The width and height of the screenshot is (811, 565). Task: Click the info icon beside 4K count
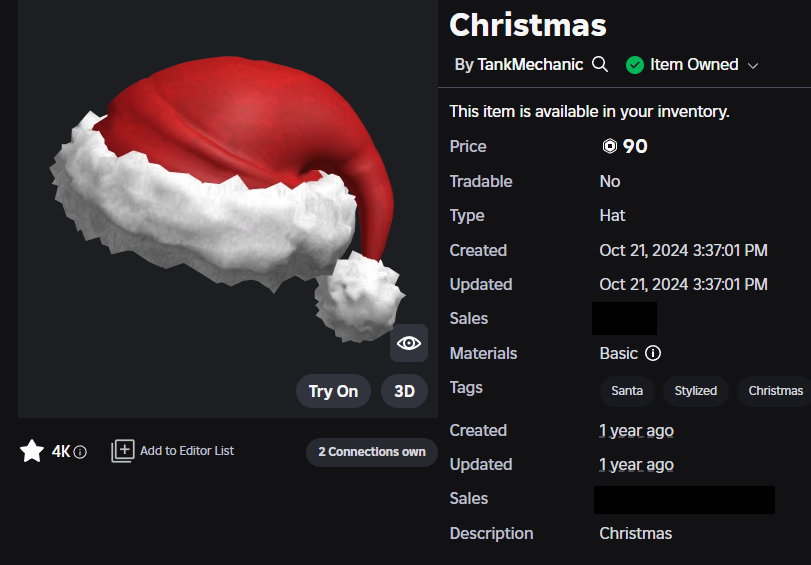point(81,452)
